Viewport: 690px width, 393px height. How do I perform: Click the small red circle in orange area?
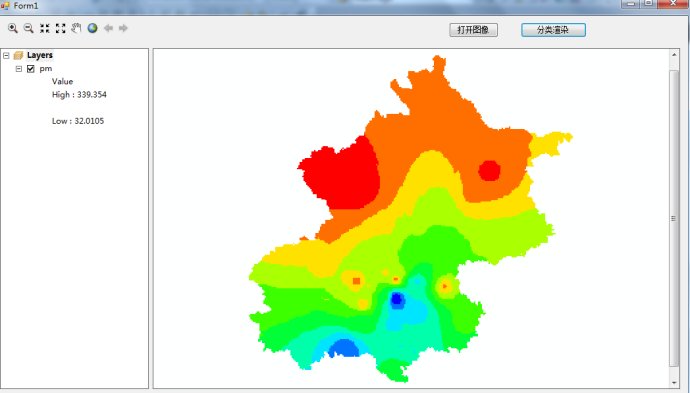pyautogui.click(x=489, y=171)
